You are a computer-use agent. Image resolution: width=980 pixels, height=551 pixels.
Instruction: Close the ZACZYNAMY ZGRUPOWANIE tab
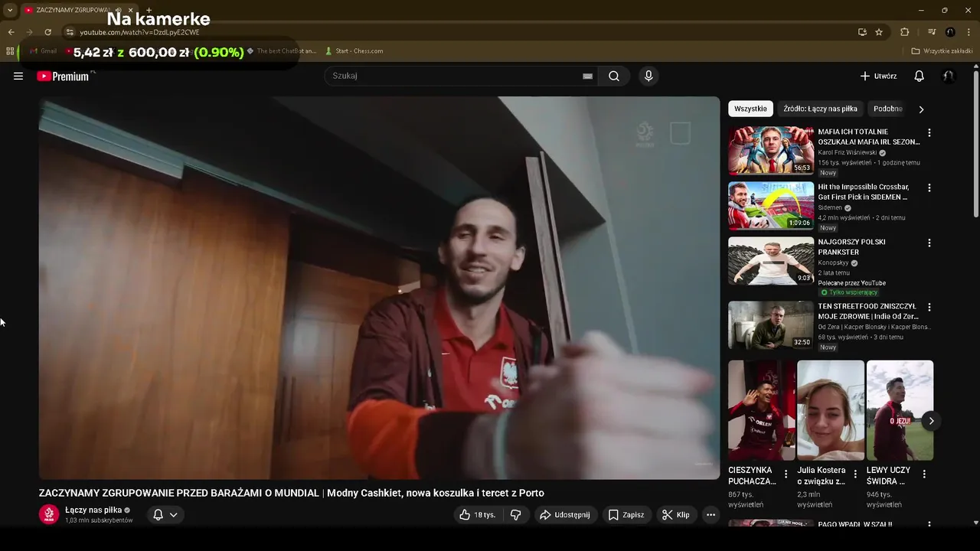[x=130, y=10]
